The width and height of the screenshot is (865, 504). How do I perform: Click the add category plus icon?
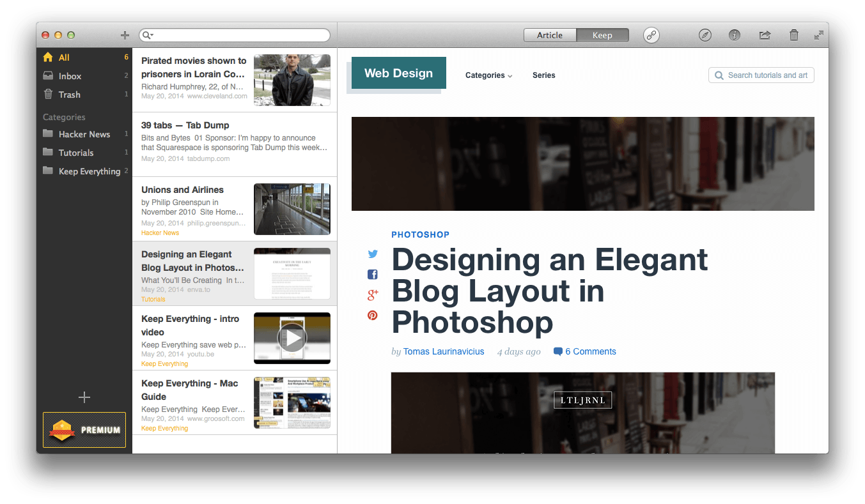[x=84, y=397]
